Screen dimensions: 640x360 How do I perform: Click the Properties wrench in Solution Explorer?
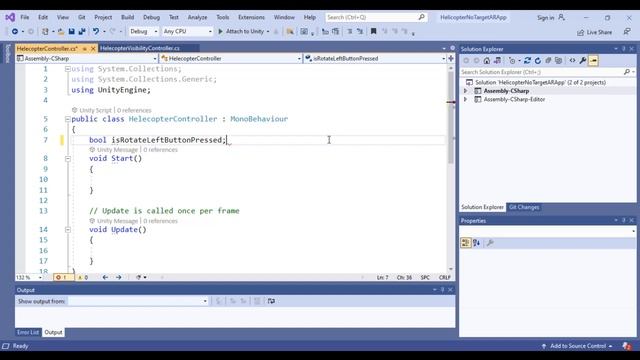582,60
